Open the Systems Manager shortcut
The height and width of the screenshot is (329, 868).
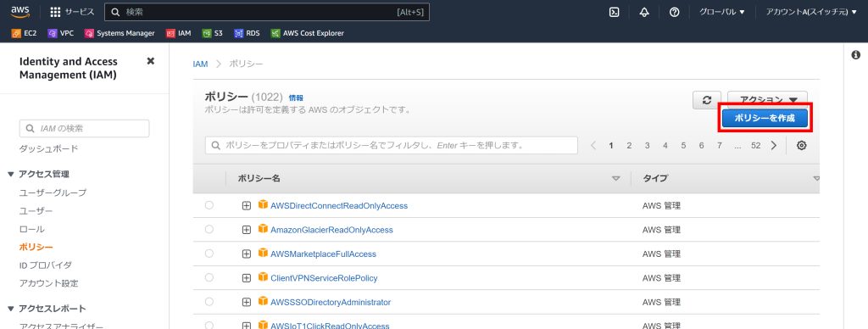[120, 33]
